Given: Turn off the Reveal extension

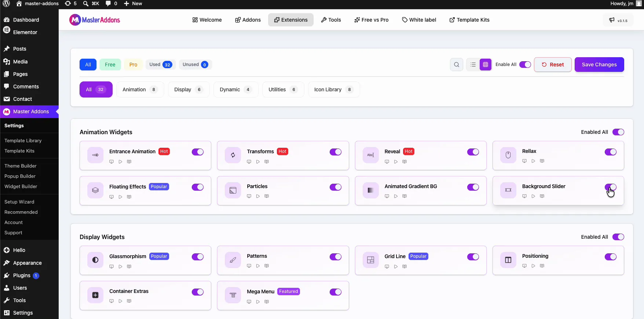Looking at the screenshot, I should tap(473, 152).
